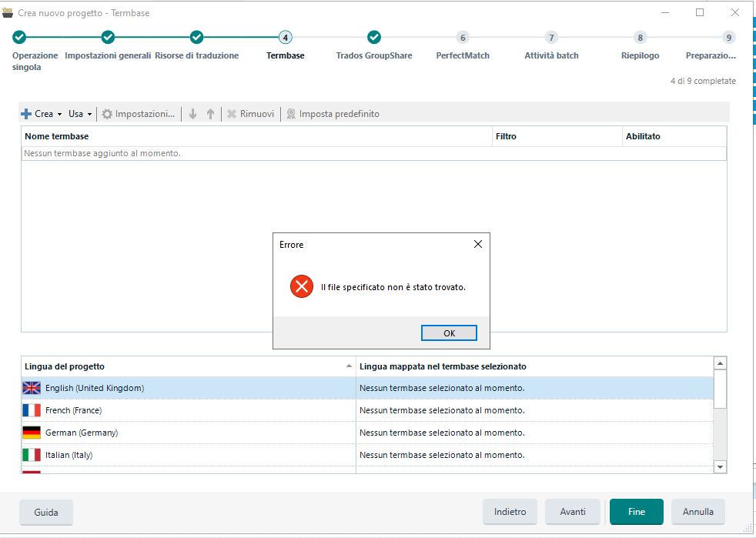Click the Crea plus icon
This screenshot has height=538, width=756.
coord(26,114)
